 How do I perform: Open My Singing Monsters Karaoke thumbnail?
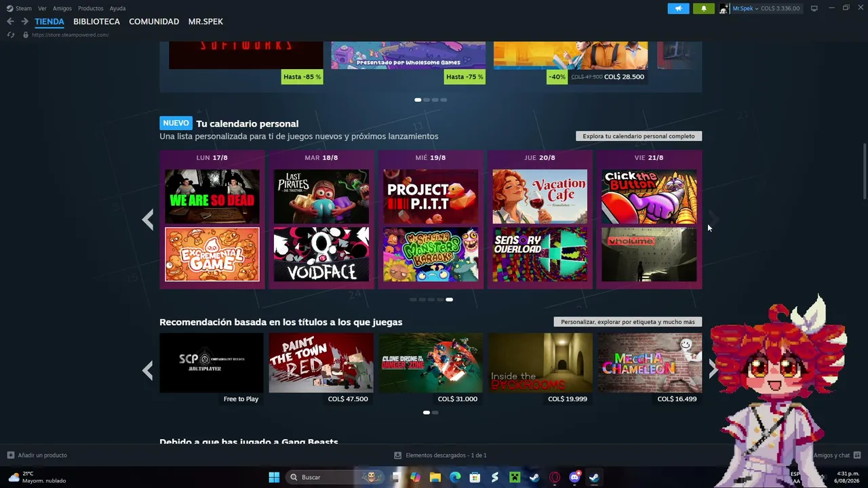[x=431, y=254]
